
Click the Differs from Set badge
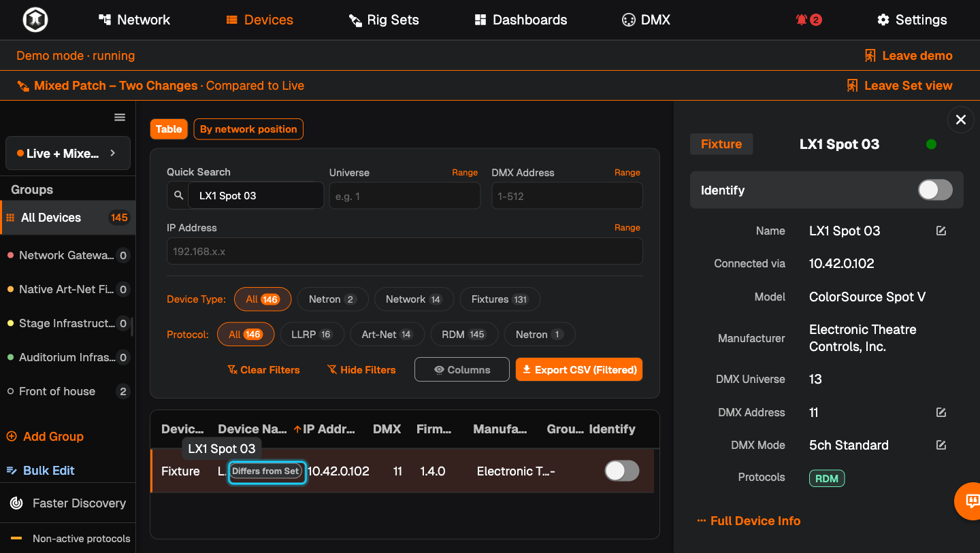tap(265, 471)
